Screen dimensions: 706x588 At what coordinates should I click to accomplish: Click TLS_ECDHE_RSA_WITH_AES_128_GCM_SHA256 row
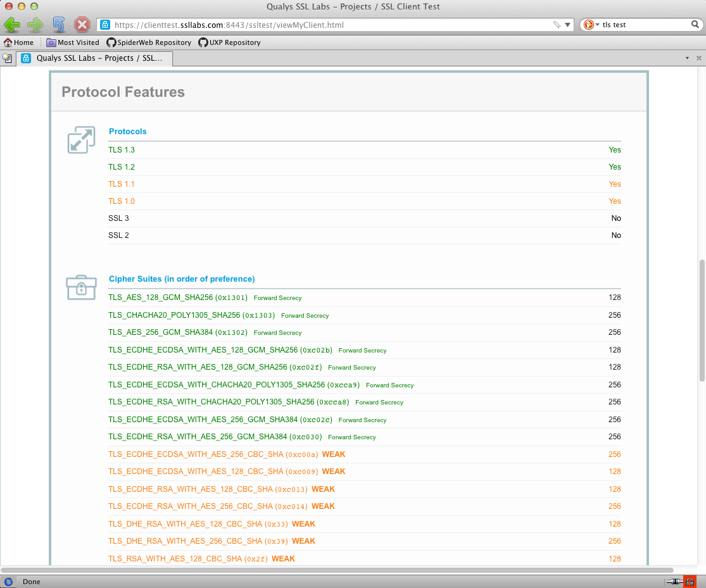tap(364, 367)
